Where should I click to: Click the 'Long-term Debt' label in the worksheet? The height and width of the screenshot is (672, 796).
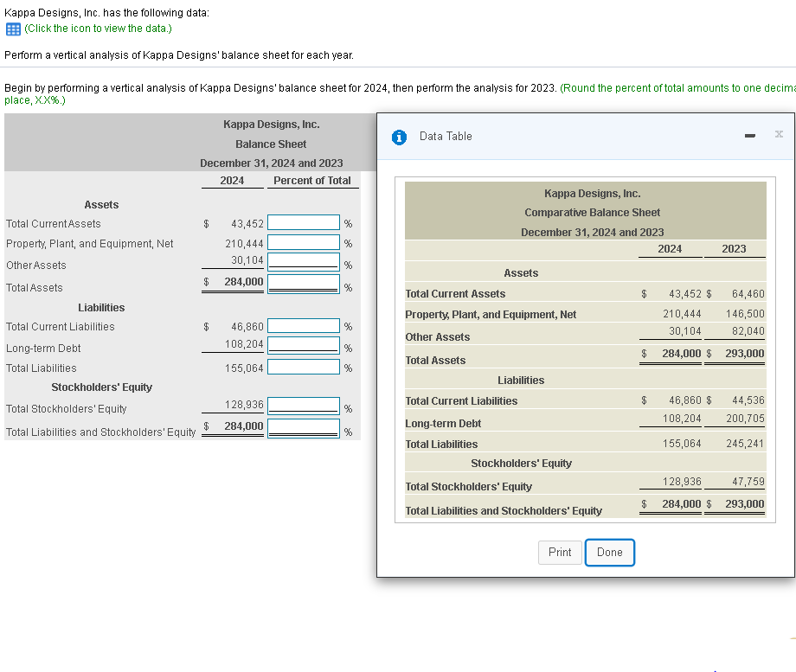pyautogui.click(x=43, y=349)
